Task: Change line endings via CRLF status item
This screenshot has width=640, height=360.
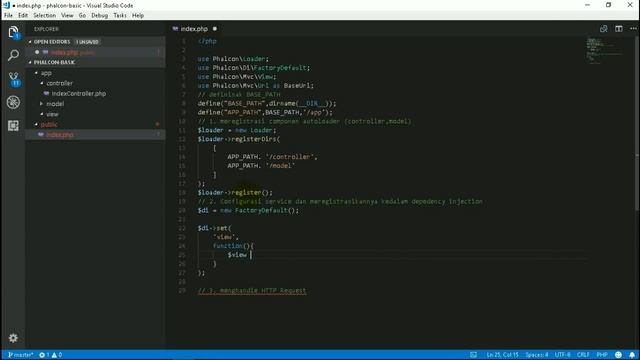Action: point(583,355)
